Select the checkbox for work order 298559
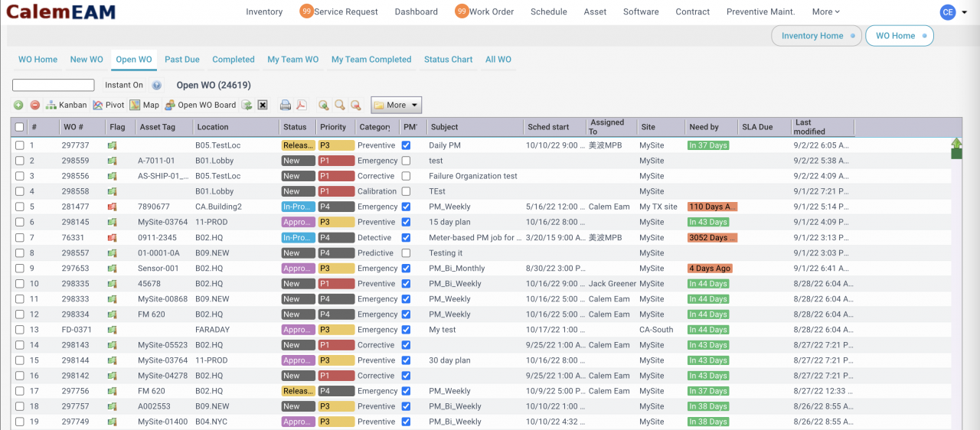Screen dimensions: 980x430 [x=20, y=161]
